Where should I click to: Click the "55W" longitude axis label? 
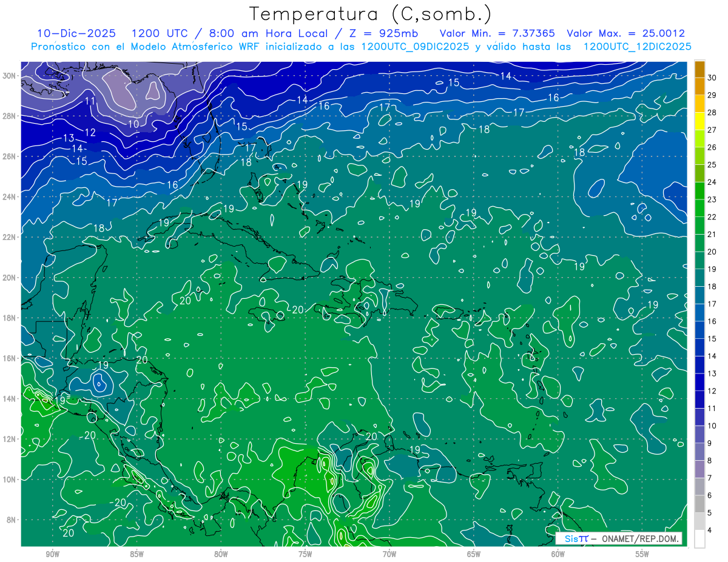[x=642, y=554]
